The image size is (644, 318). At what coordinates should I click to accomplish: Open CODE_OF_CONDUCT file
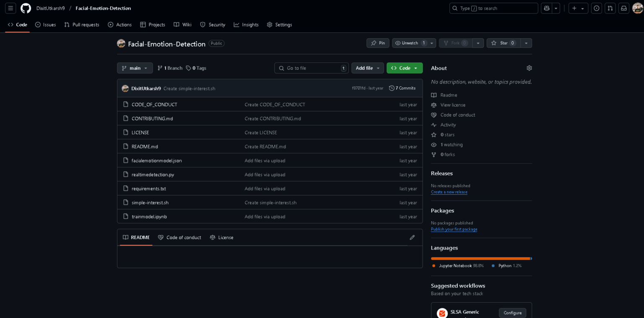point(154,104)
